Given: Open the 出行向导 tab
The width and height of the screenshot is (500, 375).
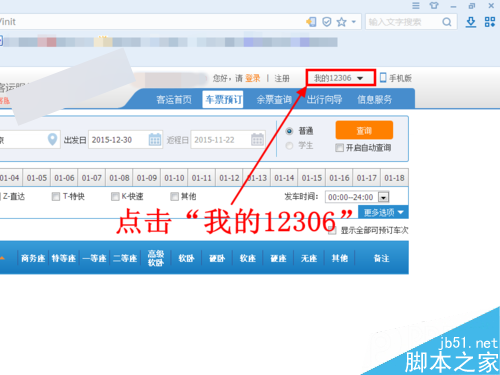Looking at the screenshot, I should click(x=324, y=99).
